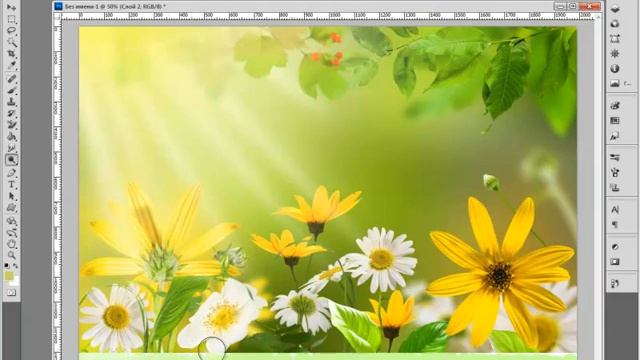
Task: Open the Masks panel icon
Action: (615, 262)
